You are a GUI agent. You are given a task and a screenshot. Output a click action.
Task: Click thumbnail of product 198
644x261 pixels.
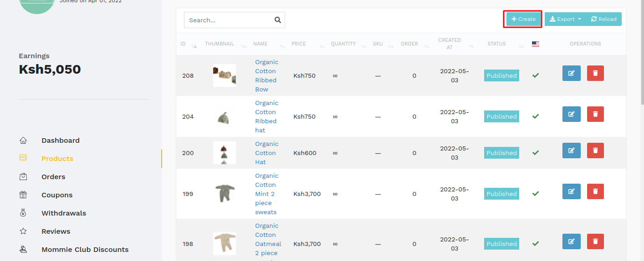tap(225, 244)
